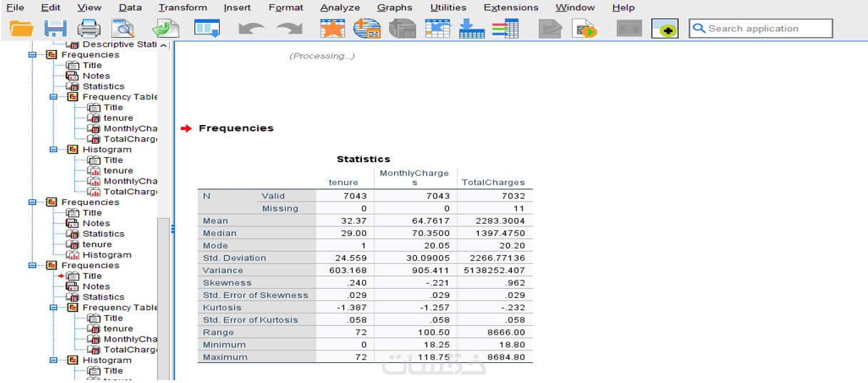The width and height of the screenshot is (868, 383).
Task: Click the Maximum value 8684.80
Action: (507, 357)
